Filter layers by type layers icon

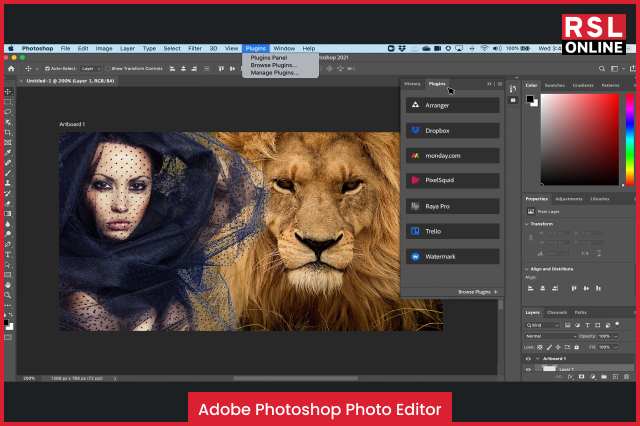coord(587,325)
